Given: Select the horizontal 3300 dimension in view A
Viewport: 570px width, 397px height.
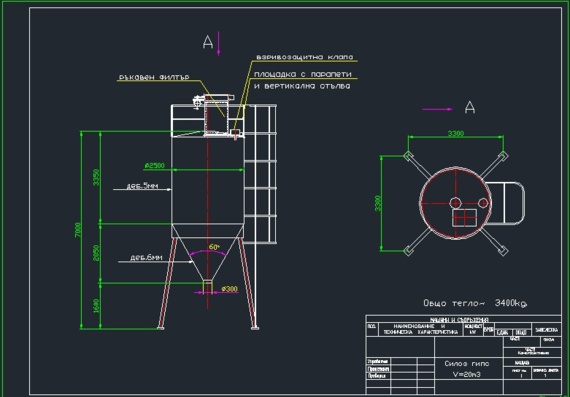Looking at the screenshot, I should 455,133.
